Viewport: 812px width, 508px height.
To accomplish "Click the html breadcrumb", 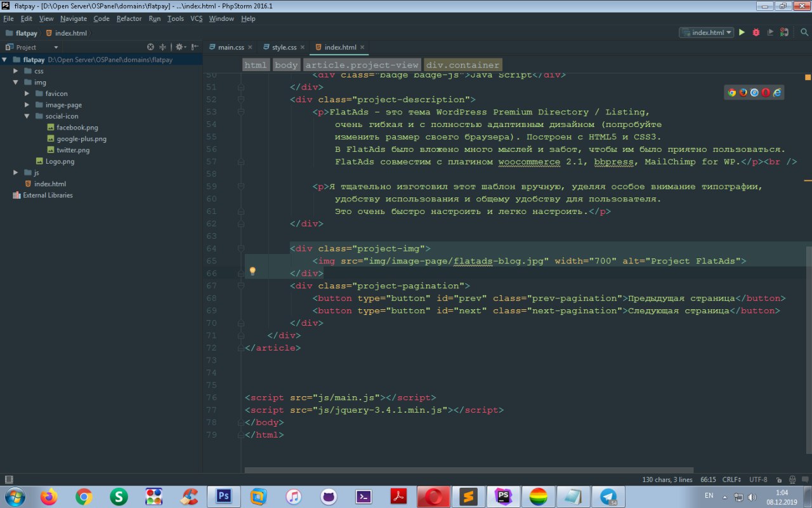I will [256, 65].
